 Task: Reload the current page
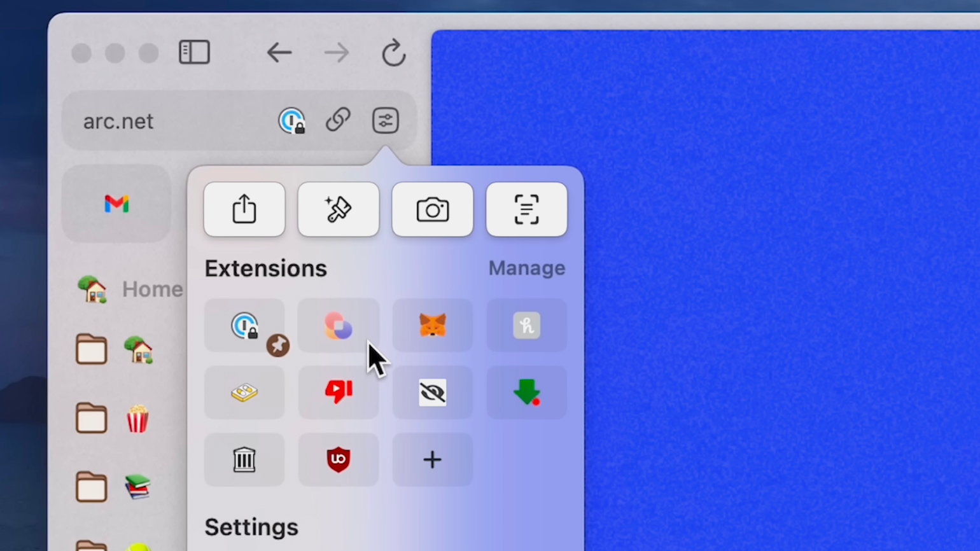tap(393, 53)
